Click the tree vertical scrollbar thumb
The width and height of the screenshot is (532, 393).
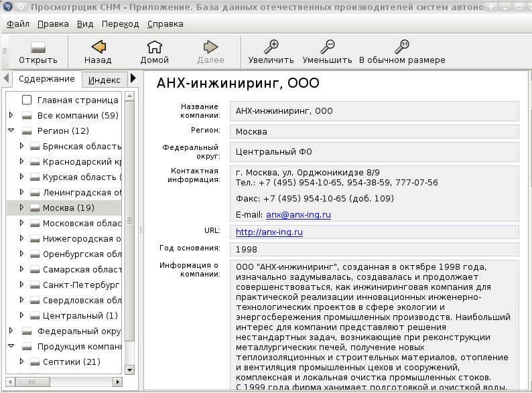(129, 221)
